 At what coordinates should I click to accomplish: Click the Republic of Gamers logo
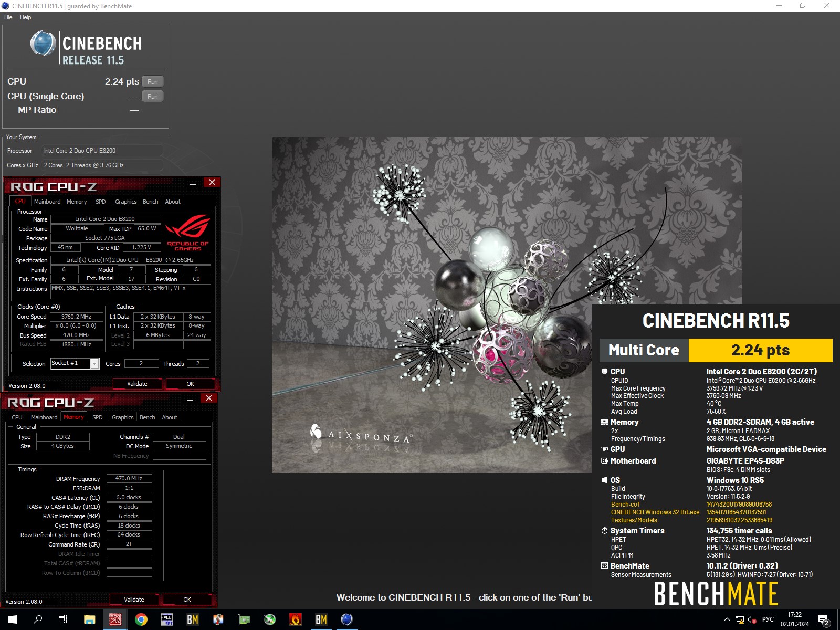coord(187,233)
